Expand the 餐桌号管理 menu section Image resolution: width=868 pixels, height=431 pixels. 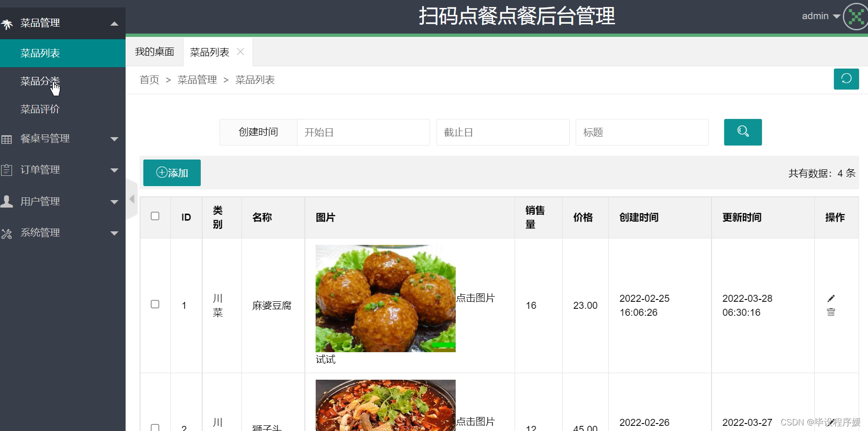[x=114, y=139]
